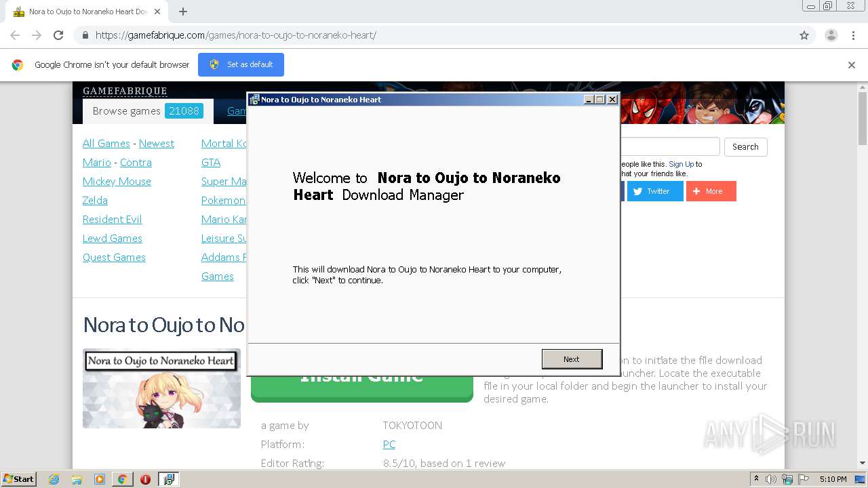Click the site search input field
868x488 pixels.
click(670, 147)
